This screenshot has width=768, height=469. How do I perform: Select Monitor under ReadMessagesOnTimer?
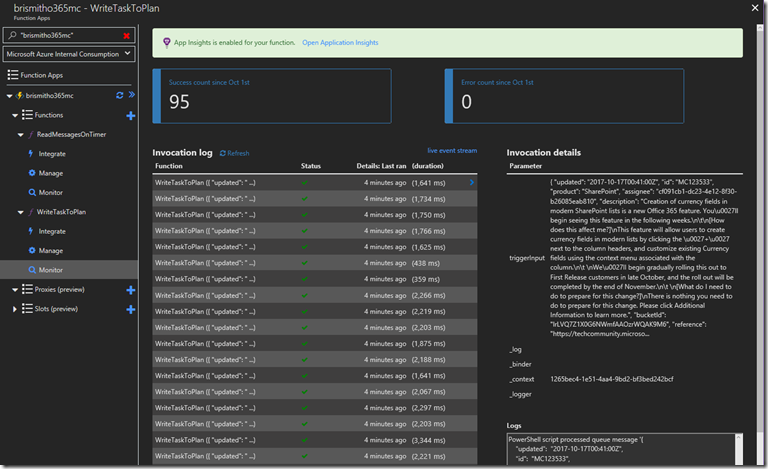(x=50, y=192)
